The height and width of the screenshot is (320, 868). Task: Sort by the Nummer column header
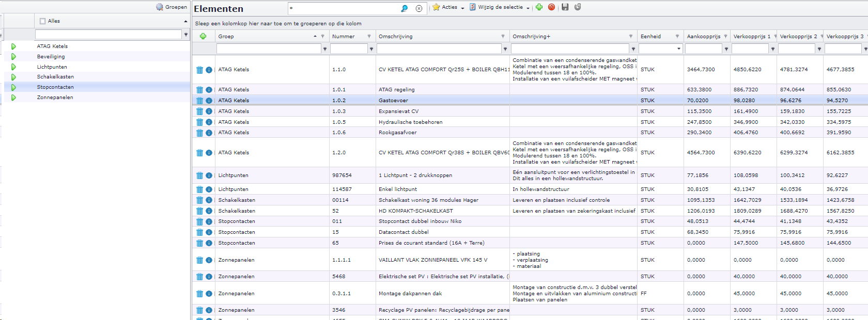point(343,37)
